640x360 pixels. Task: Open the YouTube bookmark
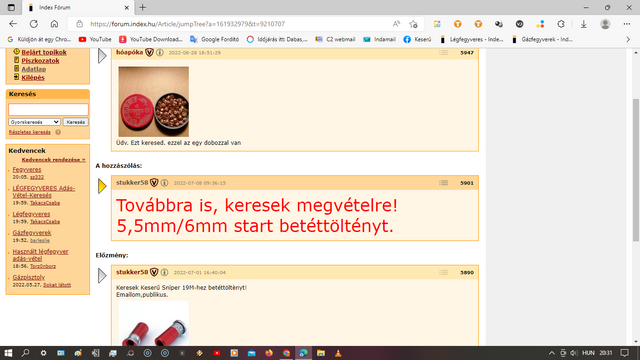[x=95, y=40]
